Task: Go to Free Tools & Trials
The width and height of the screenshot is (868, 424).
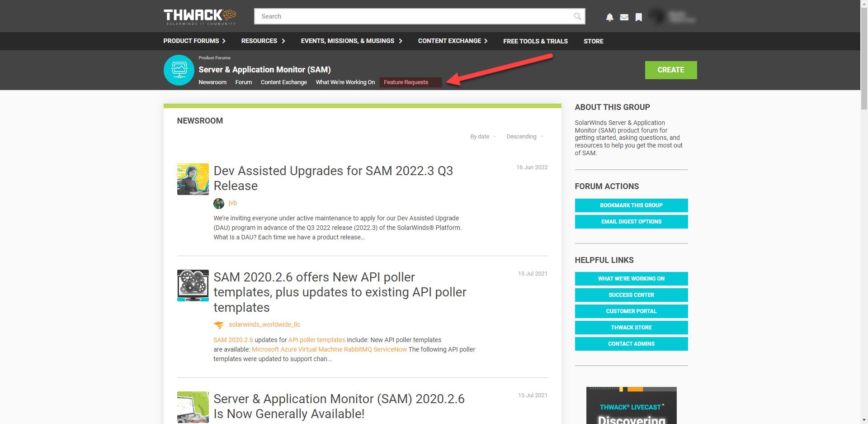Action: pyautogui.click(x=535, y=41)
